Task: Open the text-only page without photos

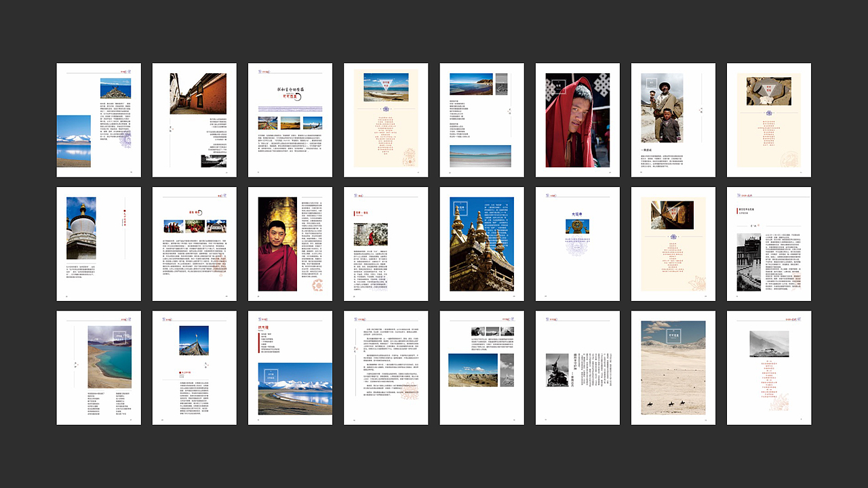Action: coord(386,368)
